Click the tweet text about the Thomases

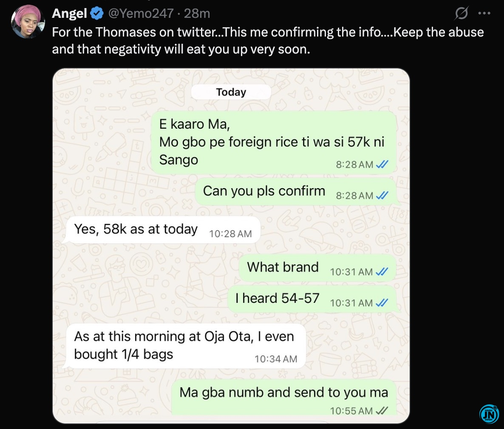tap(268, 40)
